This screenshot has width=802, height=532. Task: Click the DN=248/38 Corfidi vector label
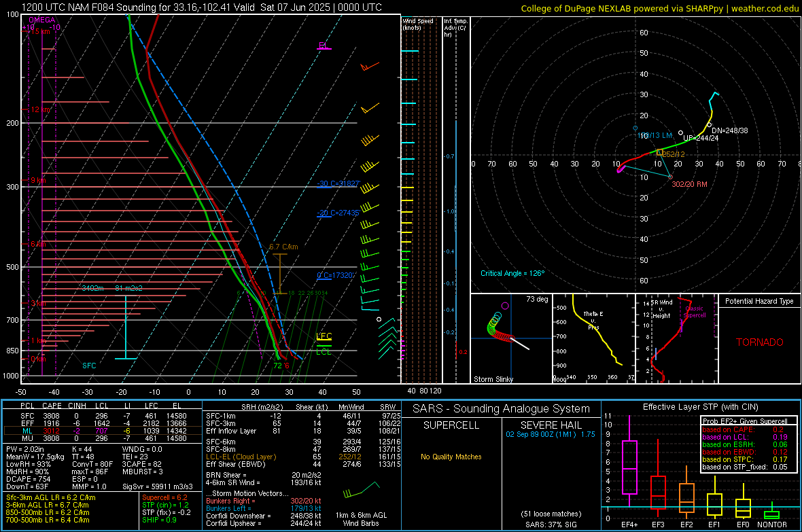click(x=730, y=130)
